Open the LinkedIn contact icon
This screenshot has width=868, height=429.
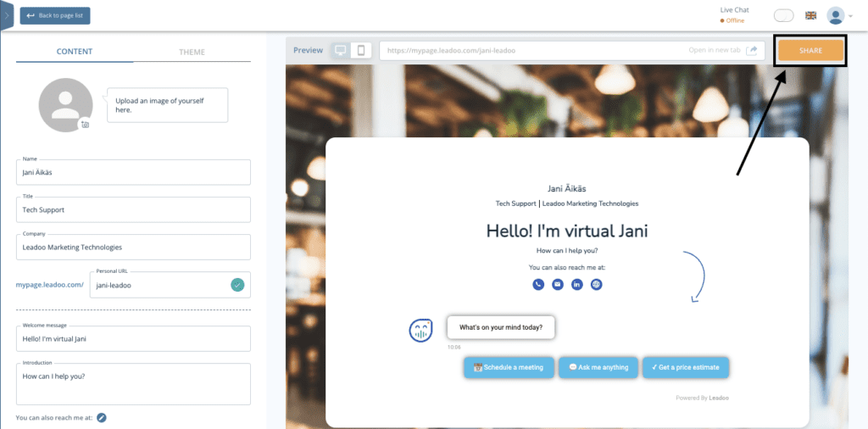[x=577, y=284]
